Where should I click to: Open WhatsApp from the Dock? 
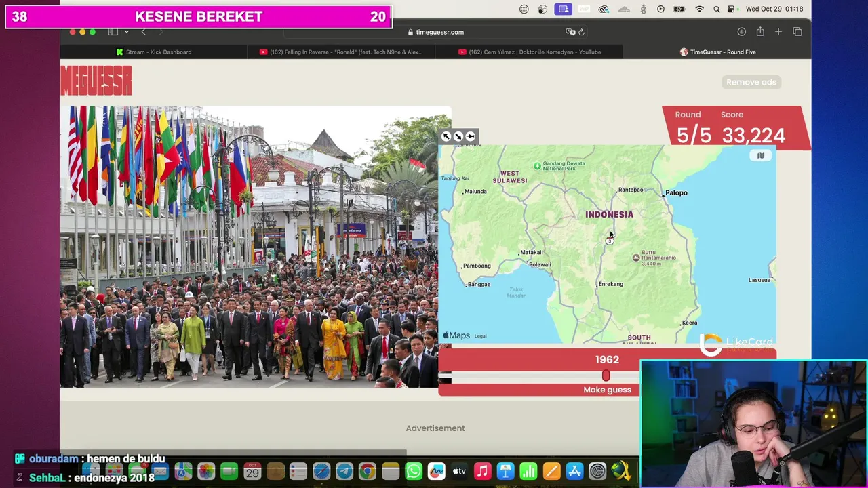(413, 471)
